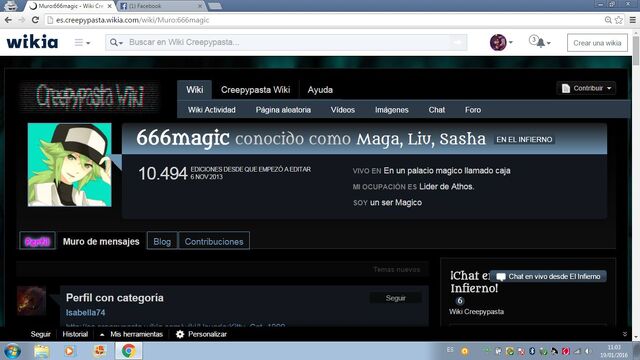Open the search scope magnifier dropdown
The image size is (640, 360).
pos(116,42)
